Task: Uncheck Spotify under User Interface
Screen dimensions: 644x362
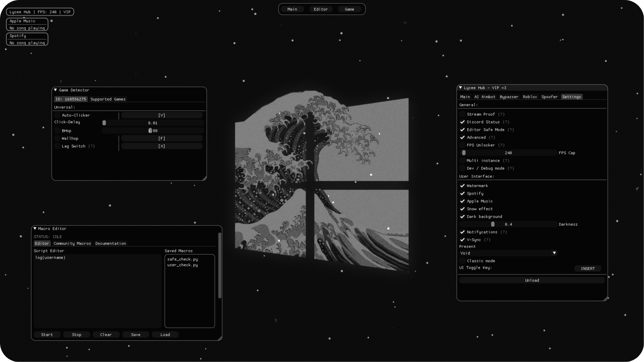Action: [x=462, y=194]
